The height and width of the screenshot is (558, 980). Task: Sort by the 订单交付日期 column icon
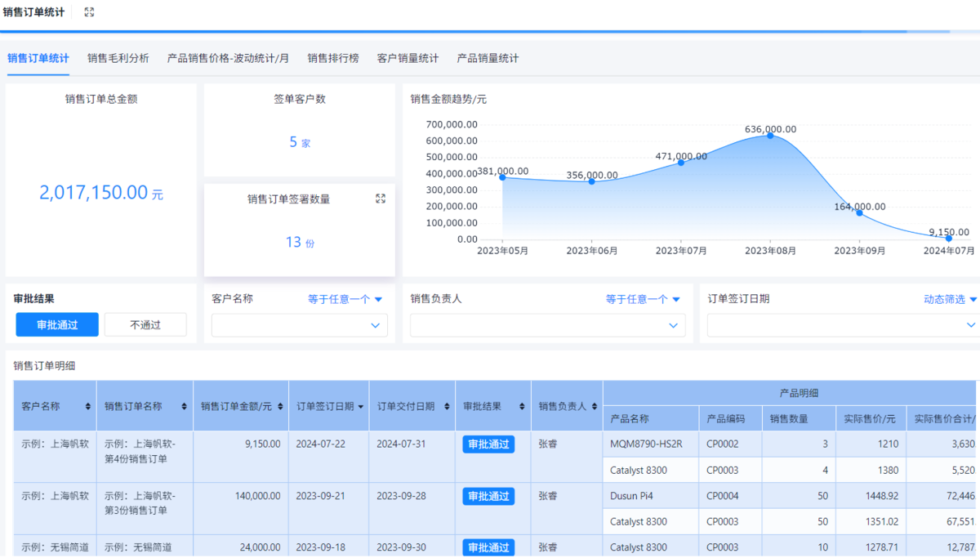[x=447, y=406]
